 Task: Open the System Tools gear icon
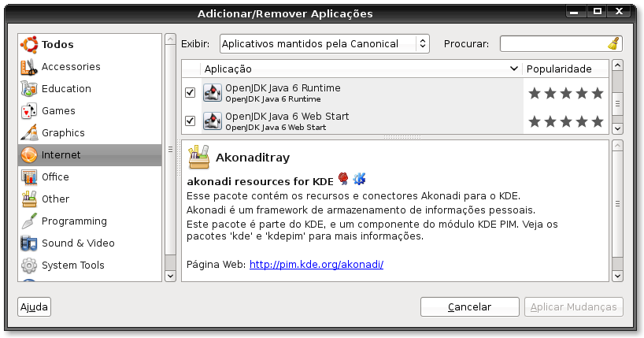click(29, 266)
